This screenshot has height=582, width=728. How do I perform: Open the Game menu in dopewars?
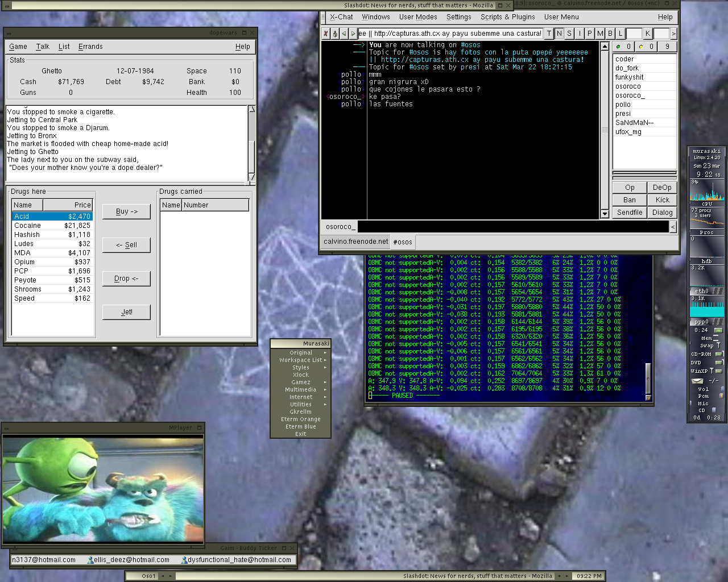click(18, 47)
